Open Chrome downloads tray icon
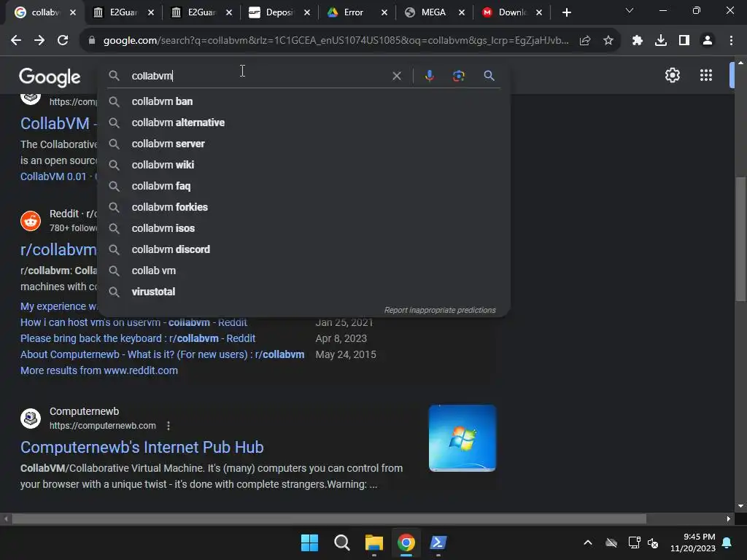The image size is (747, 560). (x=661, y=41)
